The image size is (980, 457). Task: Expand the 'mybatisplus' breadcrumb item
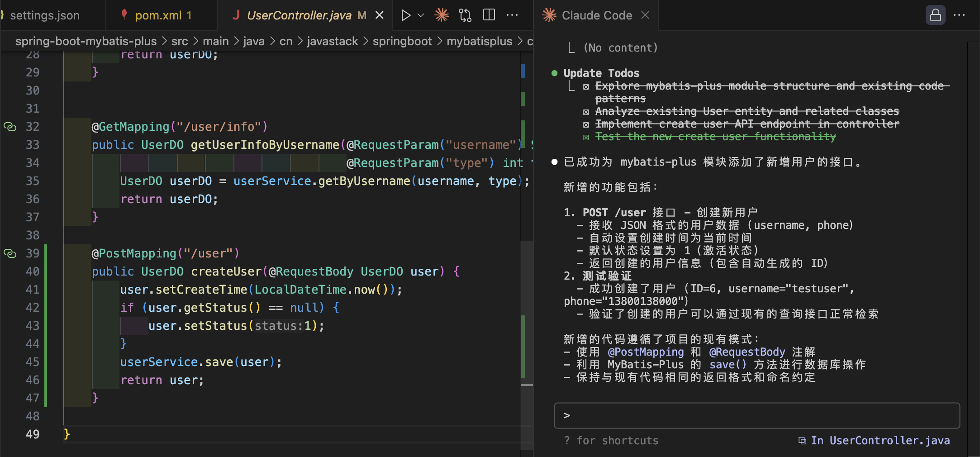pyautogui.click(x=479, y=41)
